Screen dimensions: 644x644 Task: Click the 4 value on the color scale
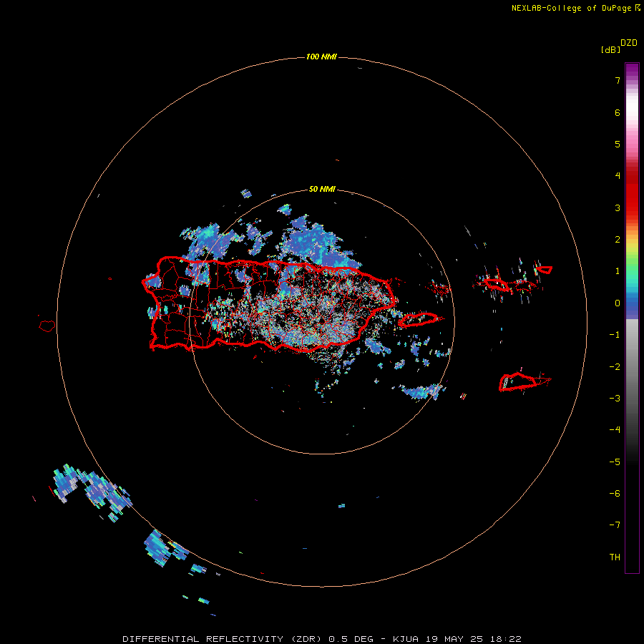pyautogui.click(x=618, y=176)
